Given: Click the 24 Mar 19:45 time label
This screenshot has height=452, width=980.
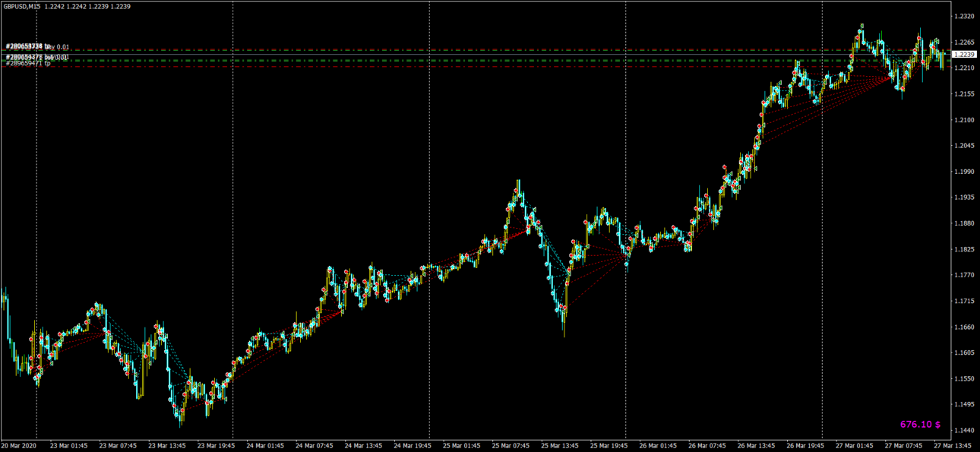Looking at the screenshot, I should coord(413,446).
